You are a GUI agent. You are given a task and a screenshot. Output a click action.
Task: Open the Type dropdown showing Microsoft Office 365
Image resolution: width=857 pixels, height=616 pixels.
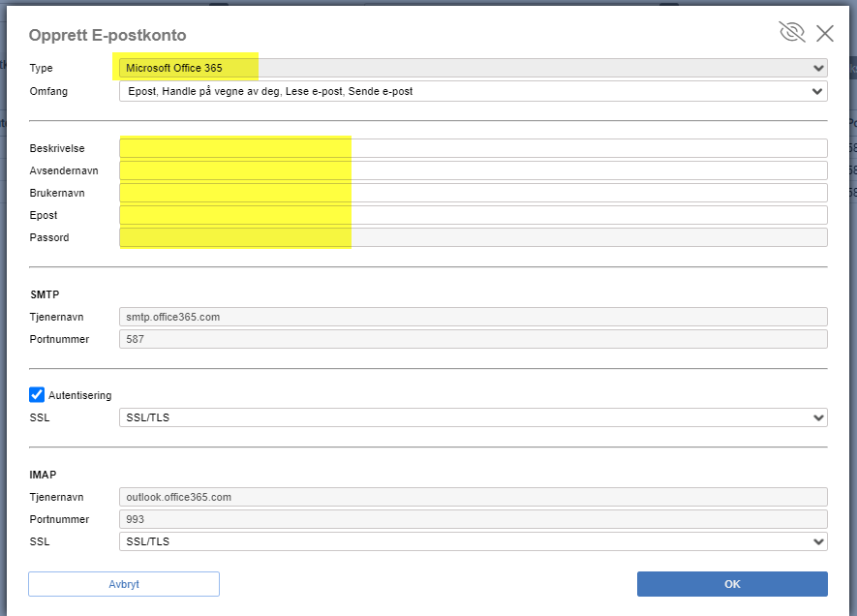[x=474, y=68]
